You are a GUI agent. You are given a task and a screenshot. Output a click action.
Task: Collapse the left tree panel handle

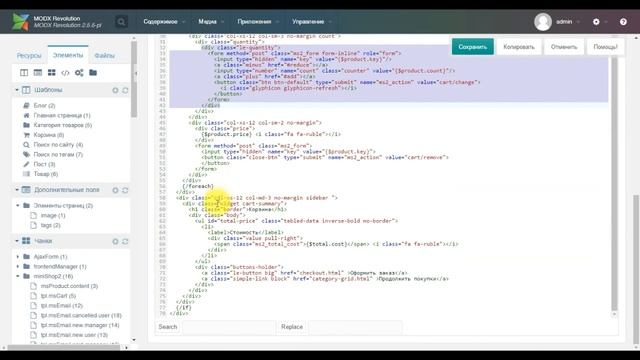(x=136, y=73)
